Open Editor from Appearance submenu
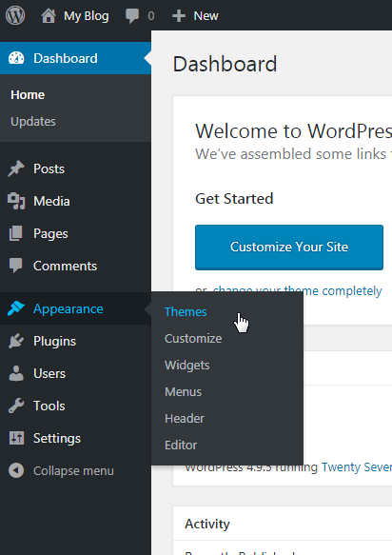Screen dimensions: 392x555 tap(181, 445)
